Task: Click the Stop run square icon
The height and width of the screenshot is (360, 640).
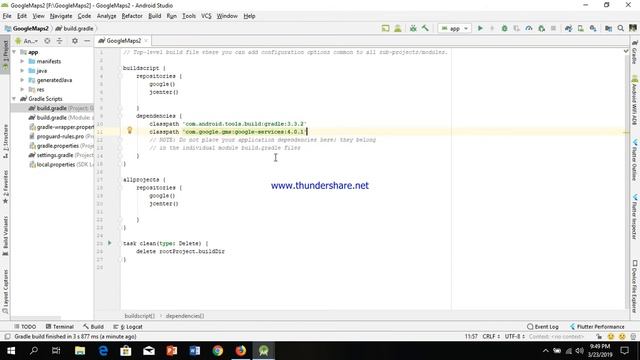Action: 553,28
